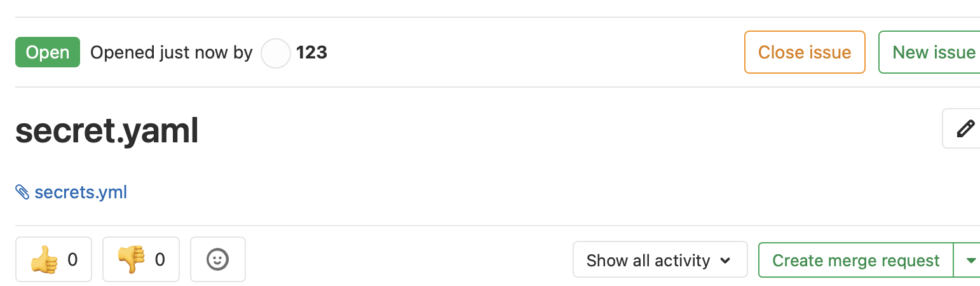Screen dimensions: 980x286
Task: Expand the Create merge request options arrow
Action: coord(970,260)
